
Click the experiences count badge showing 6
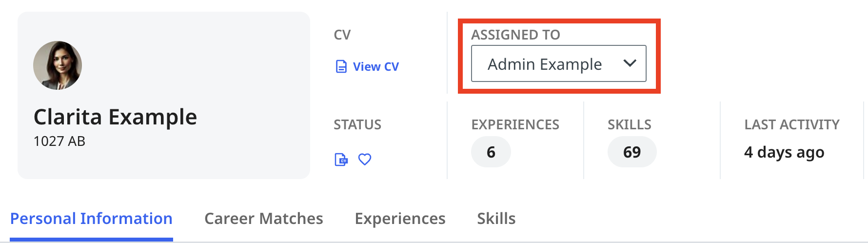click(491, 152)
